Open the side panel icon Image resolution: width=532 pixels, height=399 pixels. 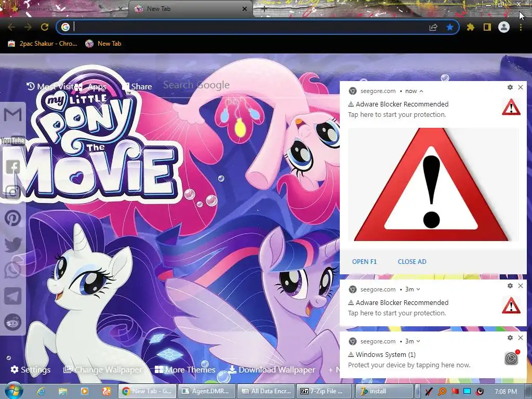[487, 27]
